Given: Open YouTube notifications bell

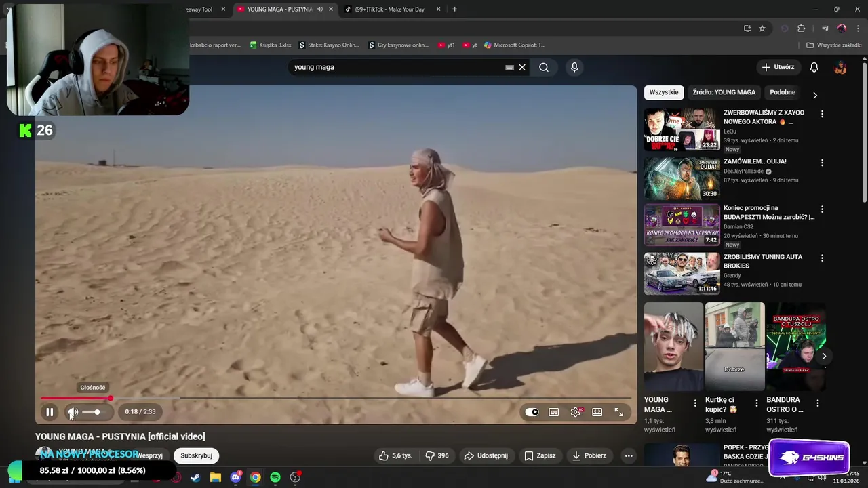Looking at the screenshot, I should 814,67.
